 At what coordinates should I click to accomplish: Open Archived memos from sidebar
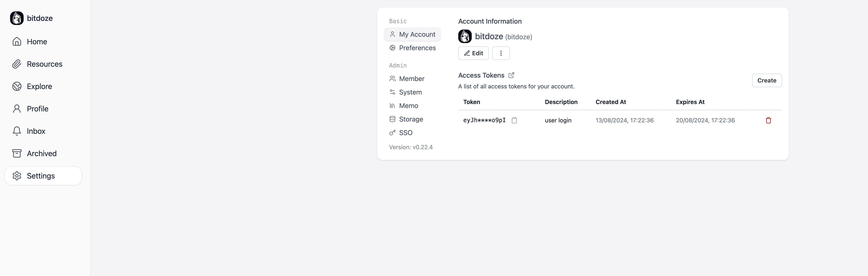coord(42,153)
